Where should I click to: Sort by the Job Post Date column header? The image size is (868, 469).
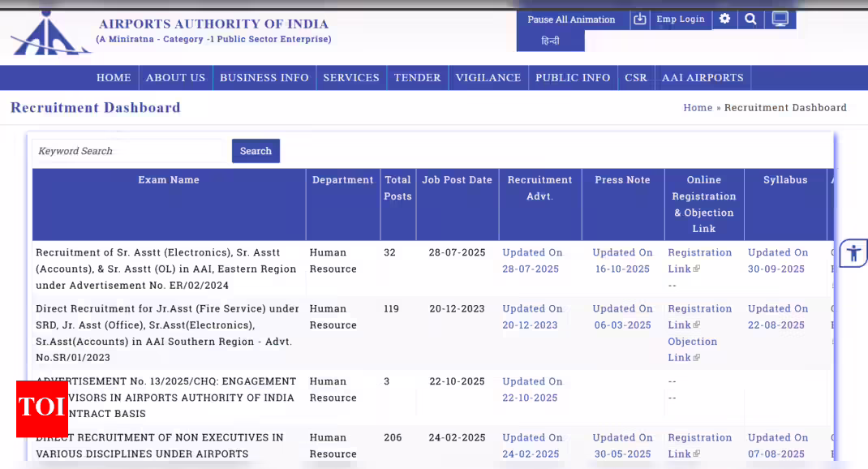pyautogui.click(x=457, y=180)
